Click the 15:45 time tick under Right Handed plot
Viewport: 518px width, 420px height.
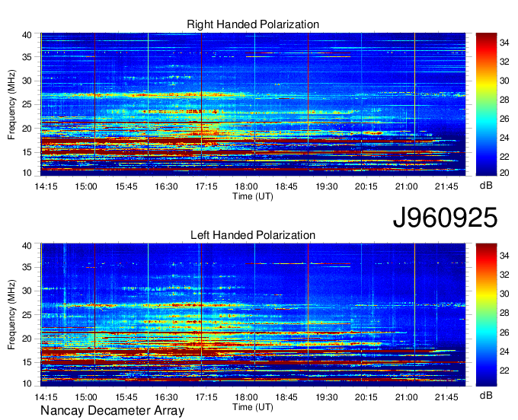[x=126, y=186]
